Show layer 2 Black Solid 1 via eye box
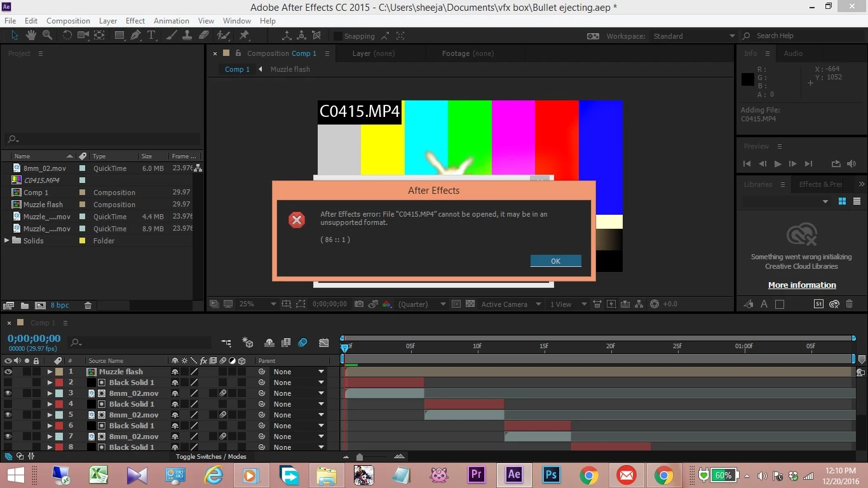 [x=8, y=383]
